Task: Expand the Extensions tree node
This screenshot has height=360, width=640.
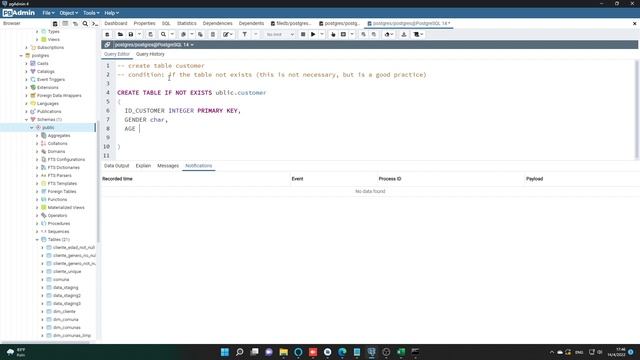Action: (x=27, y=88)
